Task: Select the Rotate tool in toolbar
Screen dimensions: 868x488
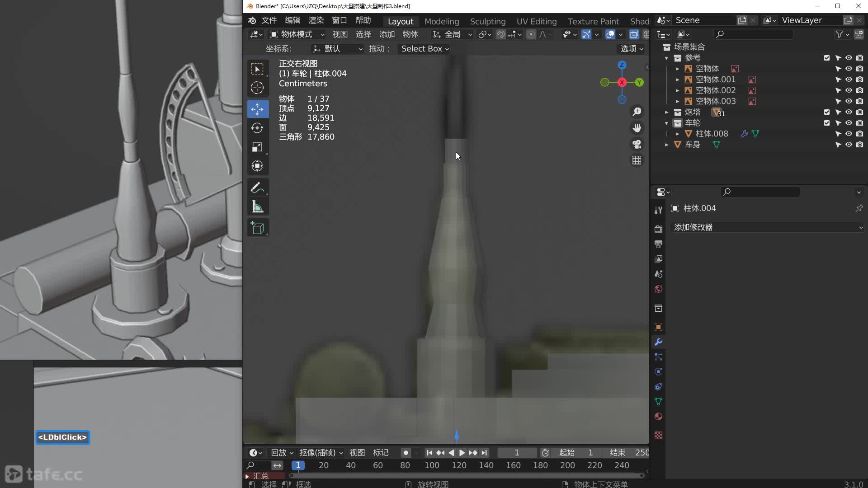Action: (257, 128)
